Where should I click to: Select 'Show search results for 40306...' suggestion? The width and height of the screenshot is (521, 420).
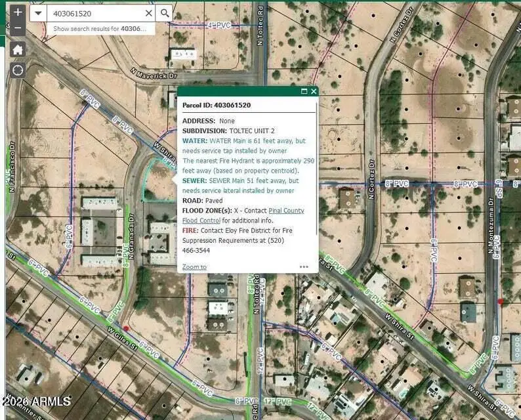(x=100, y=29)
